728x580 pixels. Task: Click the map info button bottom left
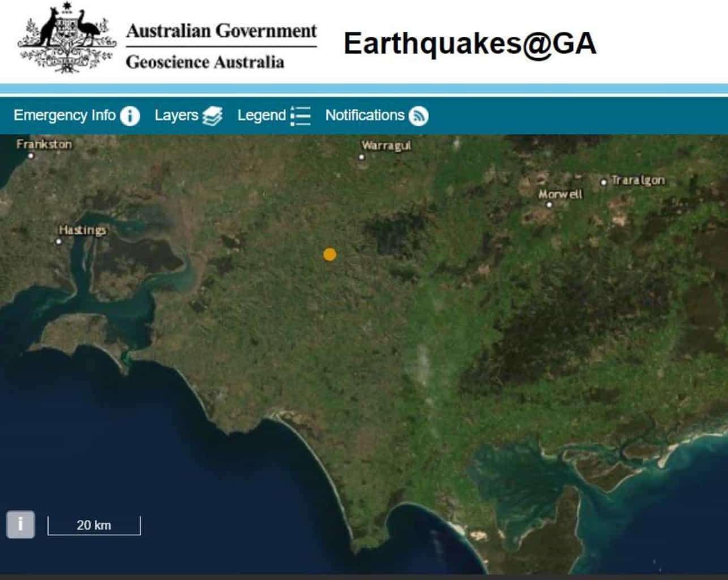pos(22,524)
